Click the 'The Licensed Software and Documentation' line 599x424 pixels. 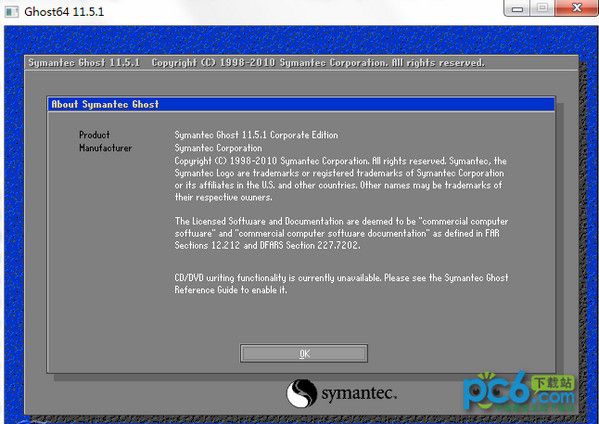(341, 222)
